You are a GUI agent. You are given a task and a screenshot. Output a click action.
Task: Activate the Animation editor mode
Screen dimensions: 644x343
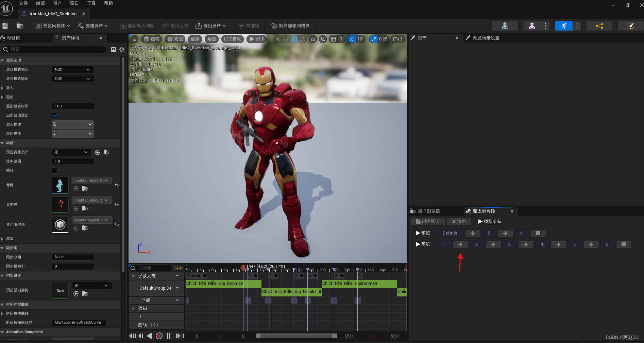click(x=563, y=26)
